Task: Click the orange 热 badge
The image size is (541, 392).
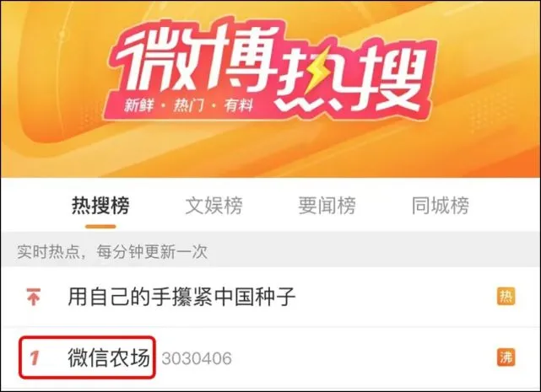Action: pos(506,296)
